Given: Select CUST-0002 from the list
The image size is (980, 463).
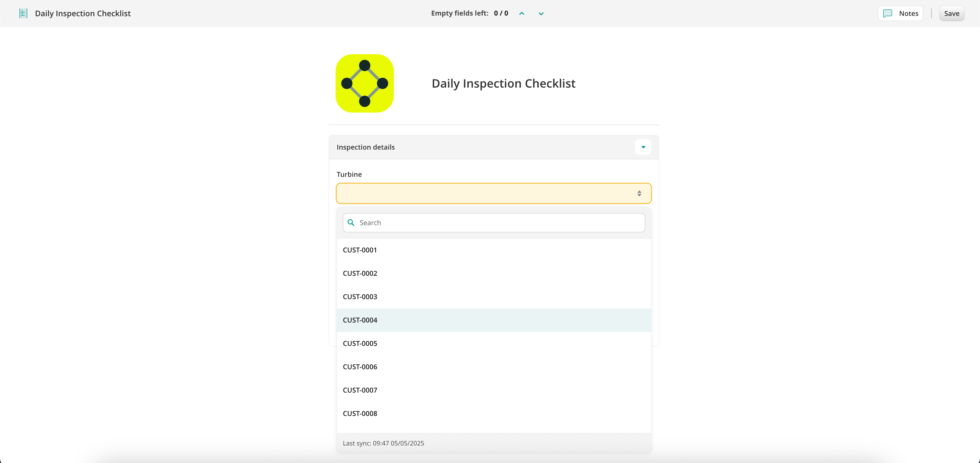Looking at the screenshot, I should tap(359, 274).
